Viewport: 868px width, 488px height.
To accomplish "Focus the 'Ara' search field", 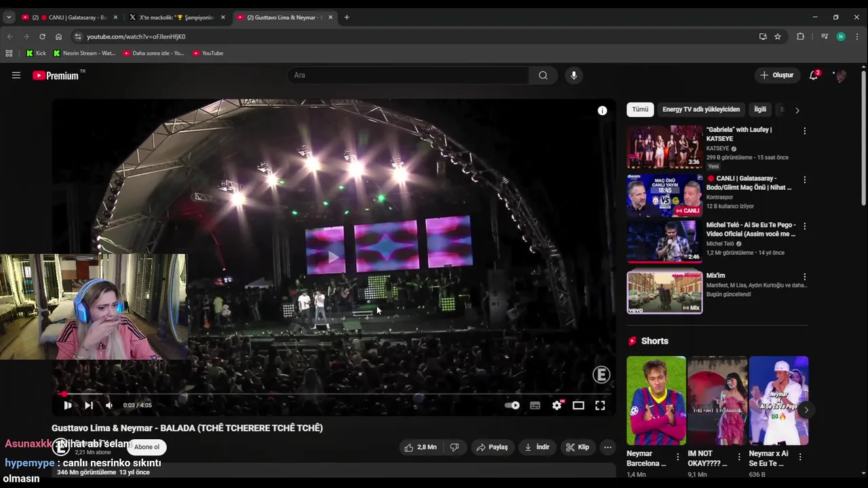I will tap(408, 75).
